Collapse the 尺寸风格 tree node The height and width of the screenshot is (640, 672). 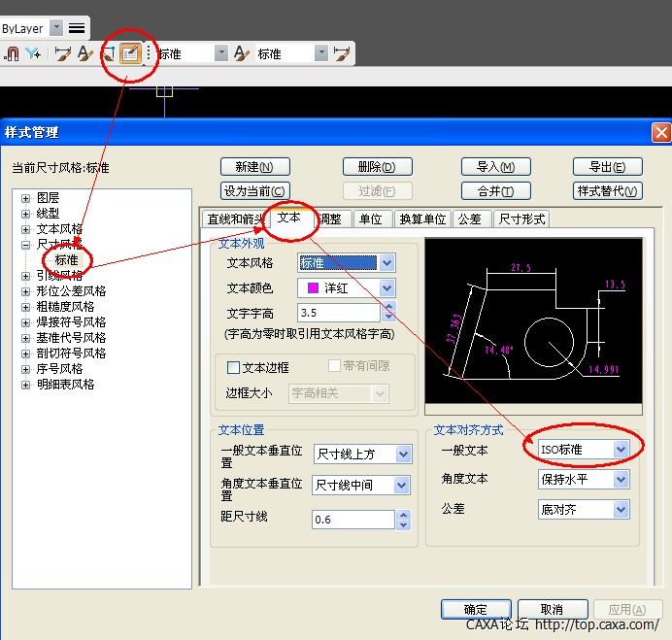click(x=25, y=245)
